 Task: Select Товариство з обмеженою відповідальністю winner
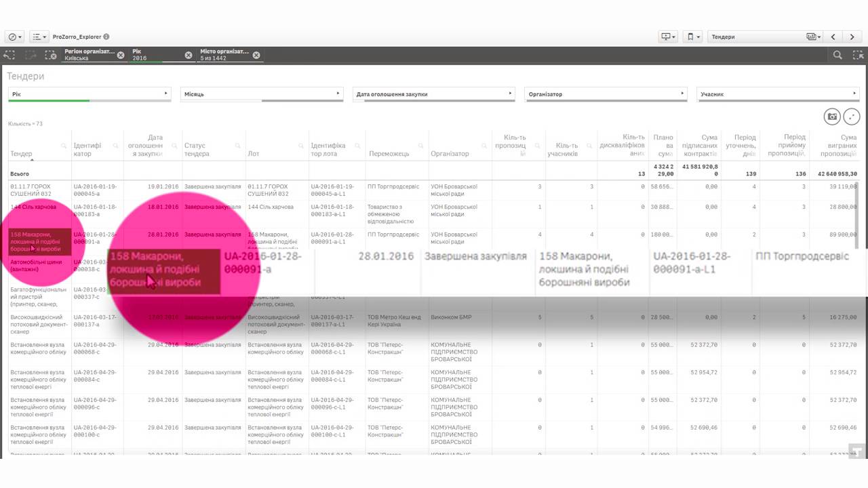[x=395, y=214]
